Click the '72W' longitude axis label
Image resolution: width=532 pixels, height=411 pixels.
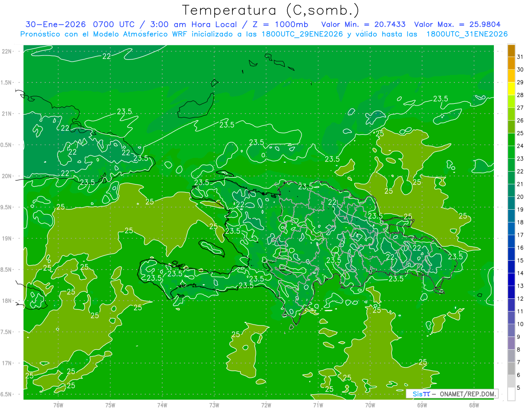(266, 405)
